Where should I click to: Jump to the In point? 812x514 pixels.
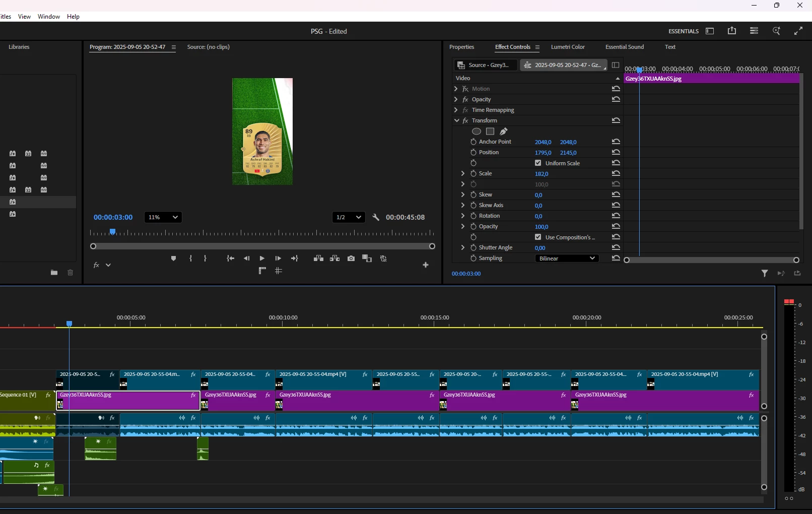click(x=230, y=259)
